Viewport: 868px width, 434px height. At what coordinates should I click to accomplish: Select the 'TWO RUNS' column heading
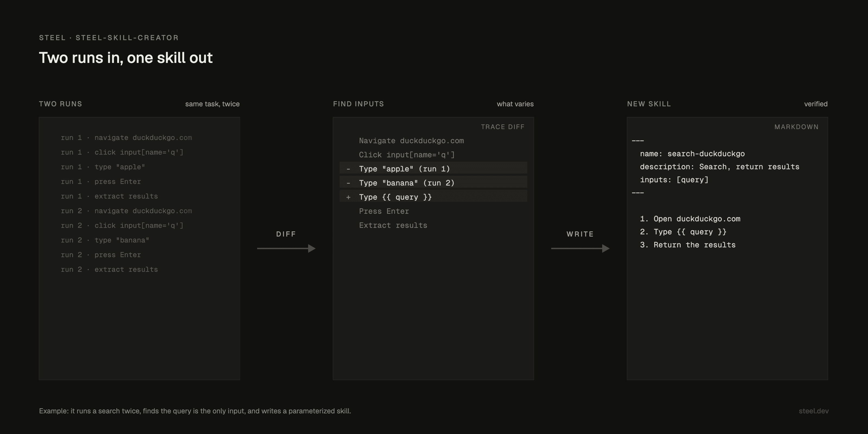point(61,104)
